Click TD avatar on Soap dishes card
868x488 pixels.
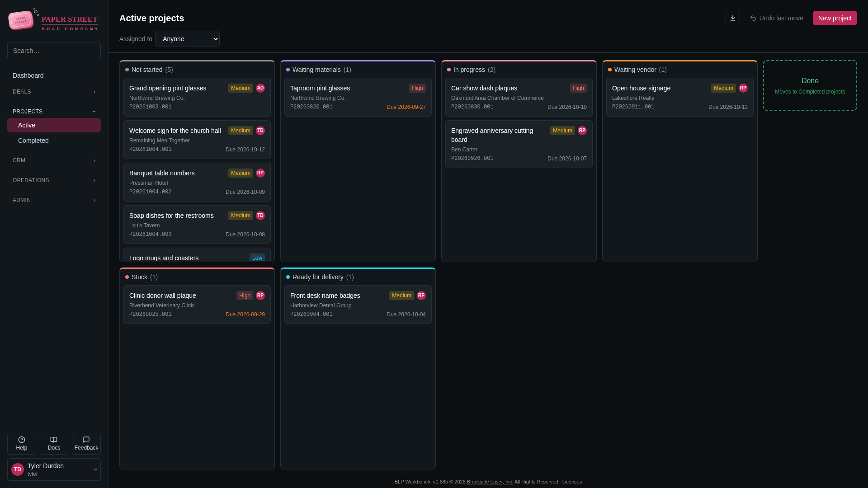260,216
